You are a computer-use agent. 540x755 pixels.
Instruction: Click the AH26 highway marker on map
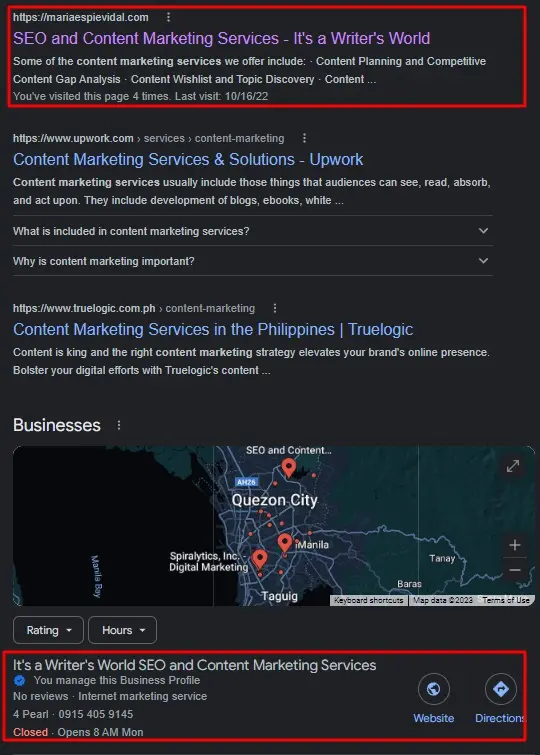[246, 482]
